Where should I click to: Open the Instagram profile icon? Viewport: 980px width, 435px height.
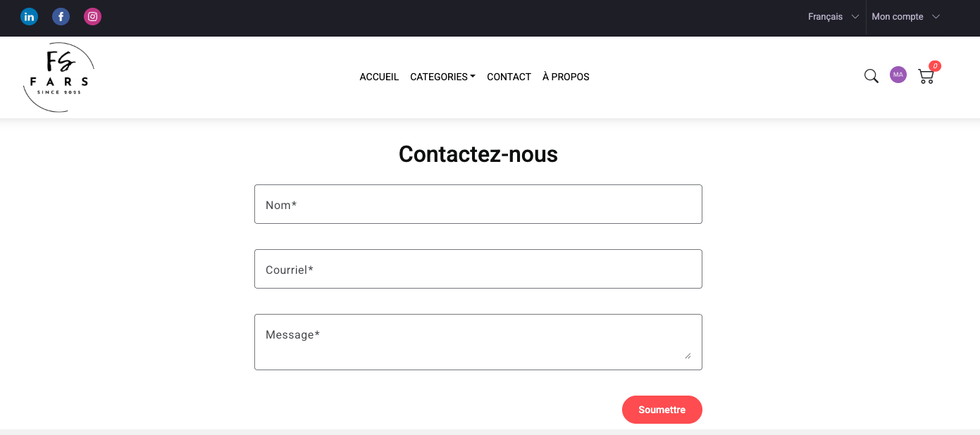click(92, 17)
